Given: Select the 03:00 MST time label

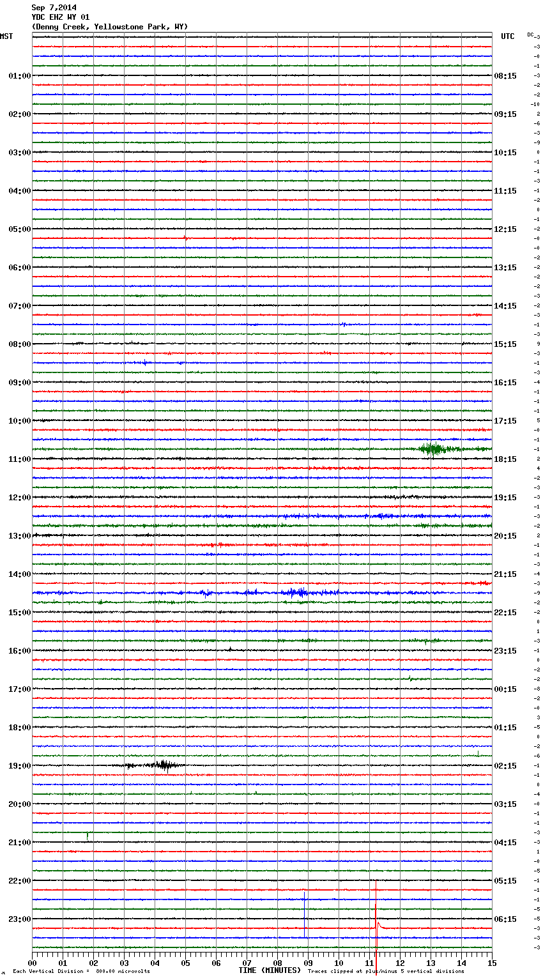Looking at the screenshot, I should coord(20,153).
